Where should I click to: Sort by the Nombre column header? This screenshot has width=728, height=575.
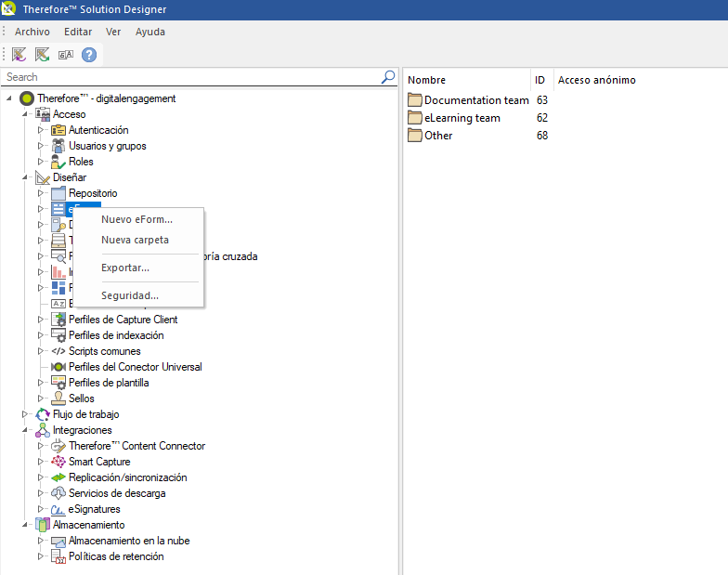pos(468,80)
